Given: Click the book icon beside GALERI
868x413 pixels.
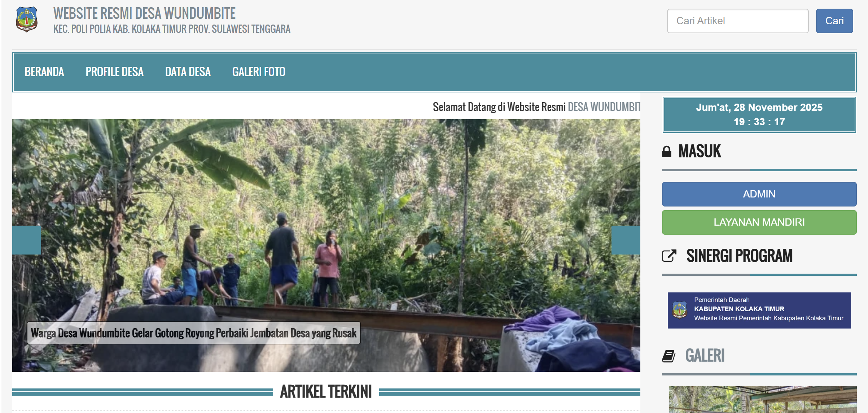Looking at the screenshot, I should 668,356.
